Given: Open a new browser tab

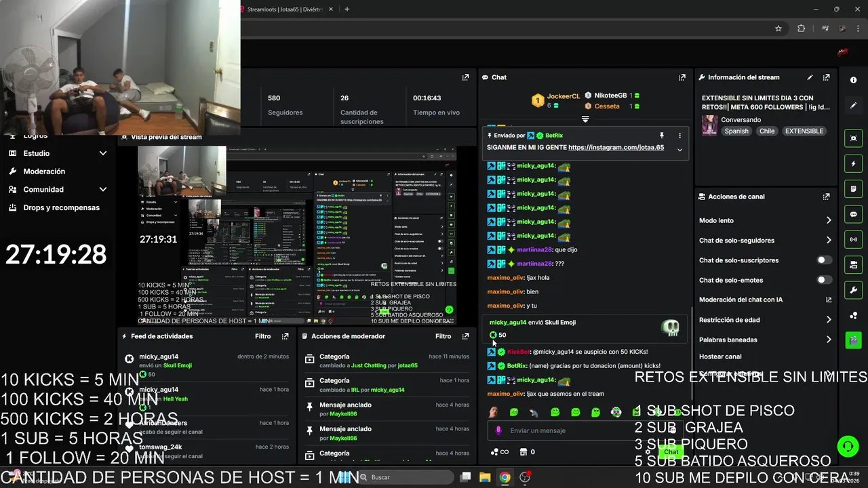Looking at the screenshot, I should point(347,9).
